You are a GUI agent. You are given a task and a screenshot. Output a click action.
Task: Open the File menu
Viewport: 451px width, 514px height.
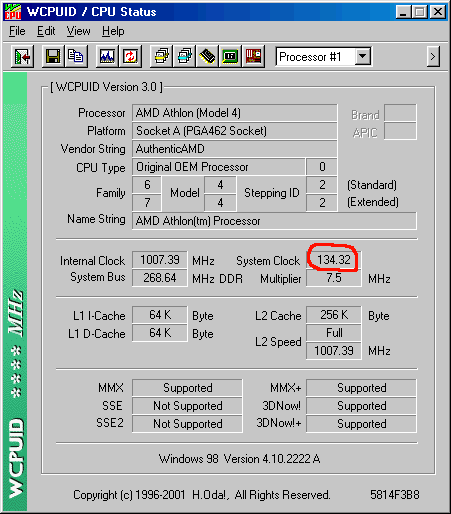point(17,31)
